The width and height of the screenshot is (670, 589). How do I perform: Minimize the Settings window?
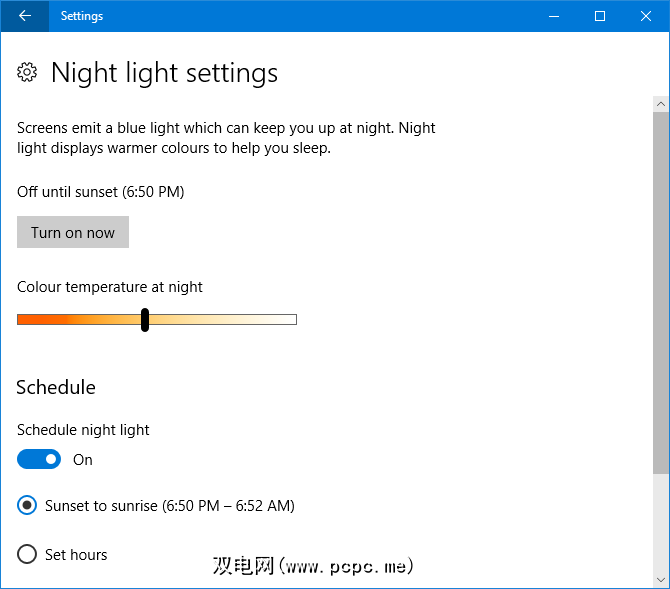tap(554, 16)
